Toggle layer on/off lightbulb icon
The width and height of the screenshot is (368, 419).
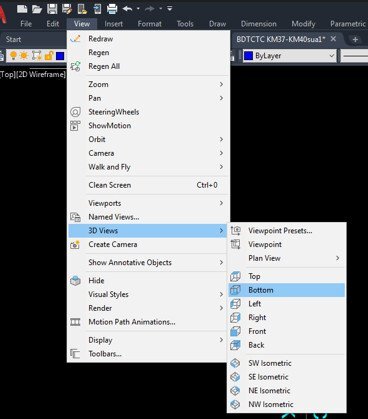(x=13, y=56)
